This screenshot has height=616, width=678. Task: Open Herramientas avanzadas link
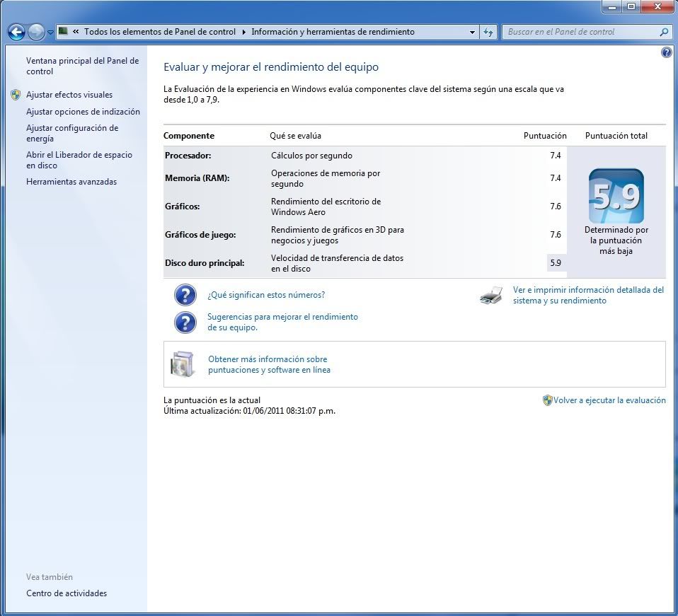click(x=71, y=182)
